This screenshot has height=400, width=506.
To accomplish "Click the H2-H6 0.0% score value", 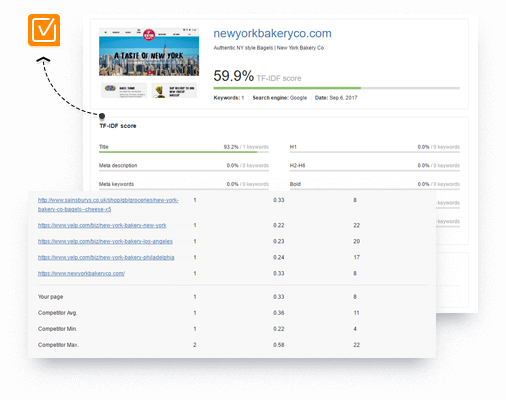I will pyautogui.click(x=423, y=165).
